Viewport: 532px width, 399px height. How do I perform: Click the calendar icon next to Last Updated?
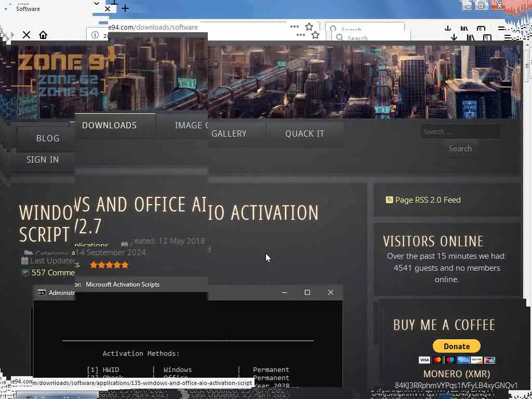click(24, 261)
